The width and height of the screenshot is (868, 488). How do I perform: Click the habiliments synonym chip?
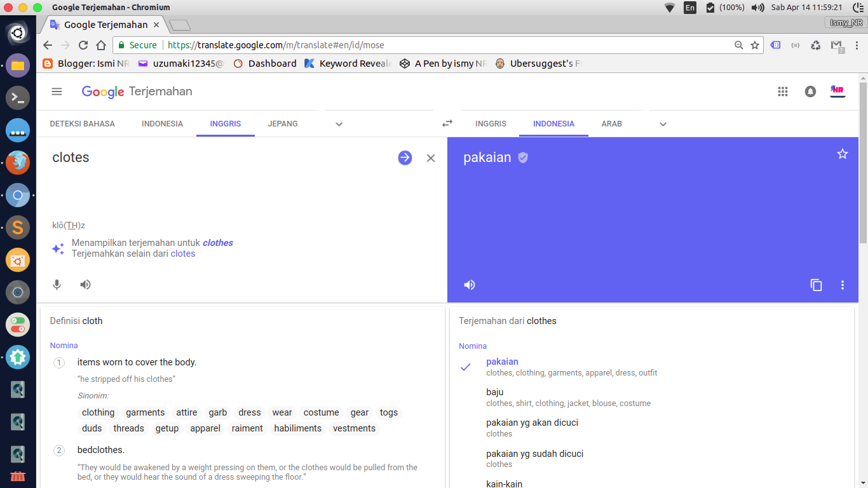tap(298, 428)
